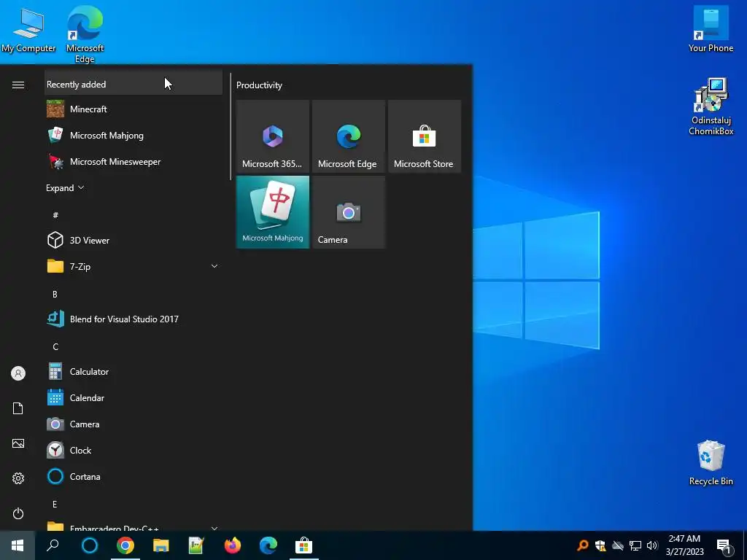Click the Productivity tile group header
This screenshot has height=560, width=747.
259,85
